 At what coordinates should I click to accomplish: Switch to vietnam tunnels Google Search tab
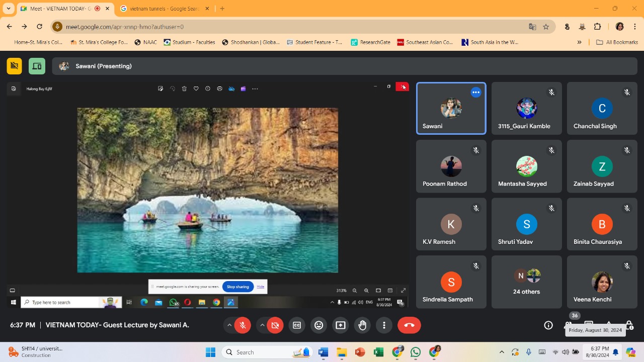click(x=164, y=9)
